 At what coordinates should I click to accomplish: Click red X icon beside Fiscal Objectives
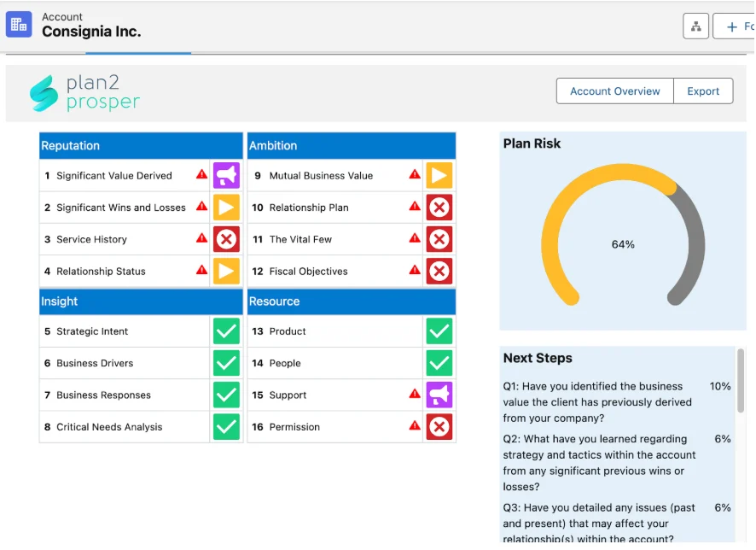439,272
